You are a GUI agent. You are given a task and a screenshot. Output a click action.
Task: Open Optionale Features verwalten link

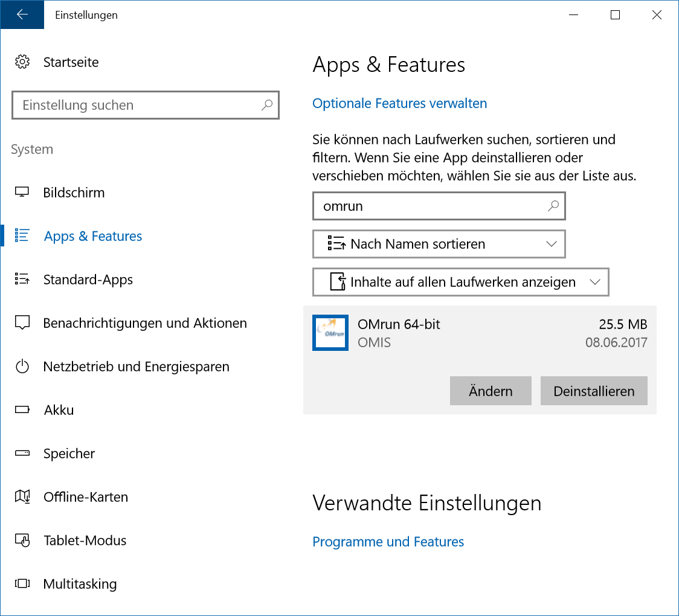pyautogui.click(x=399, y=103)
